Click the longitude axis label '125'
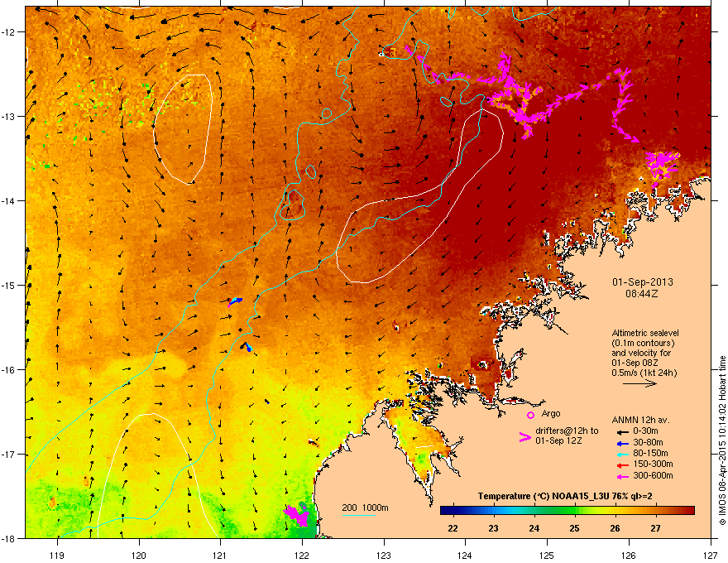728x563 pixels. [547, 555]
